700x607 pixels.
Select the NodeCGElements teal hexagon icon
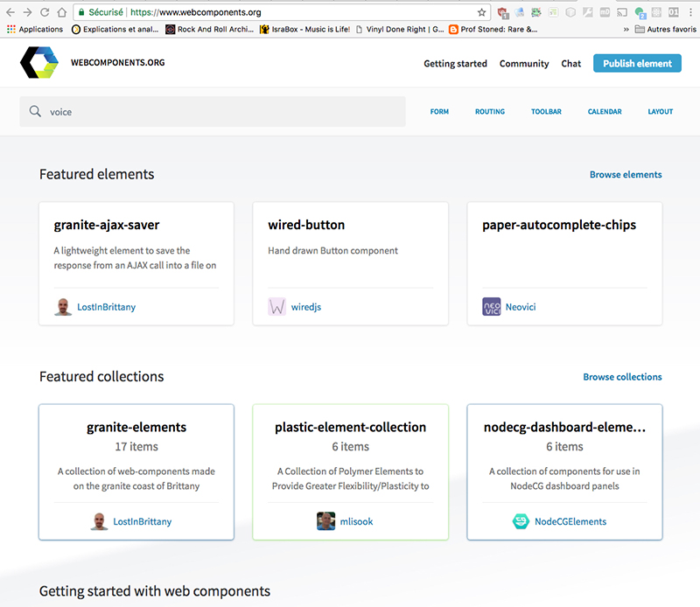[518, 520]
